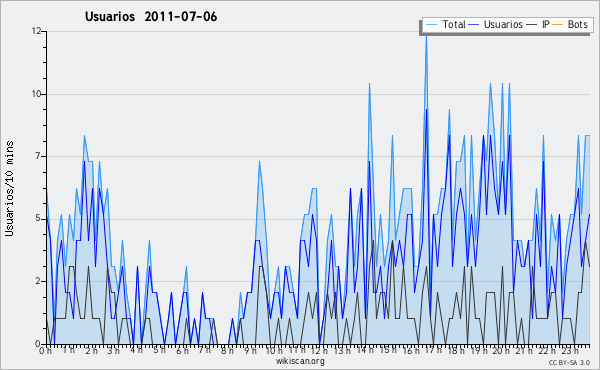The width and height of the screenshot is (600, 370).
Task: Select the 'IP' legend entry
Action: (x=546, y=24)
